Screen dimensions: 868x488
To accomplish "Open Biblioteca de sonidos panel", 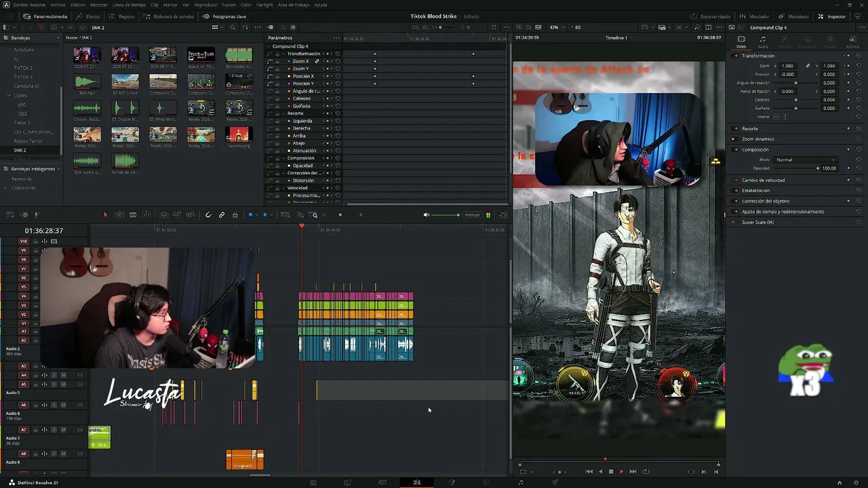I will [167, 16].
